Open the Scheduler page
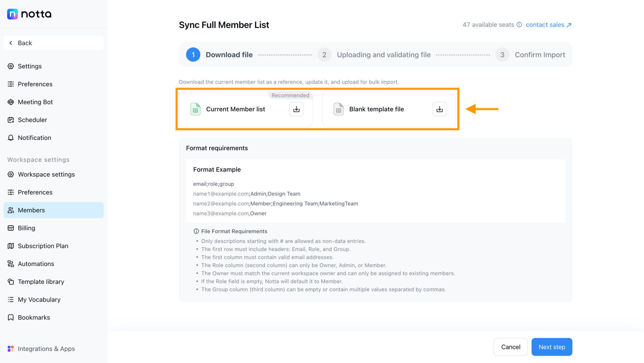This screenshot has height=363, width=644. 54,120
